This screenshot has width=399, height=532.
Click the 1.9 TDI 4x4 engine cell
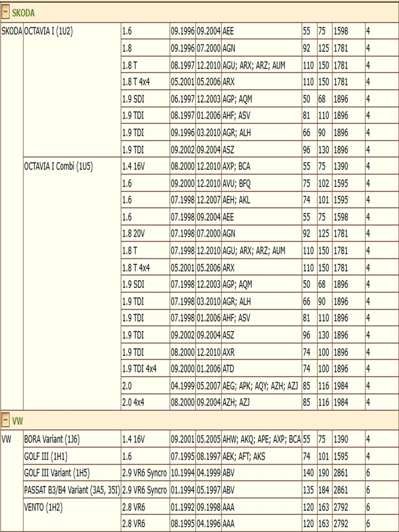pyautogui.click(x=145, y=368)
